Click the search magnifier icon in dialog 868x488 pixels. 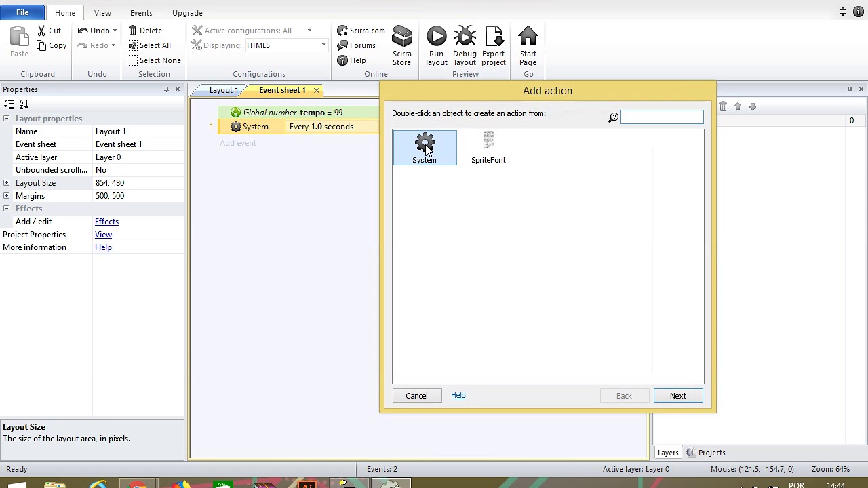tap(613, 117)
